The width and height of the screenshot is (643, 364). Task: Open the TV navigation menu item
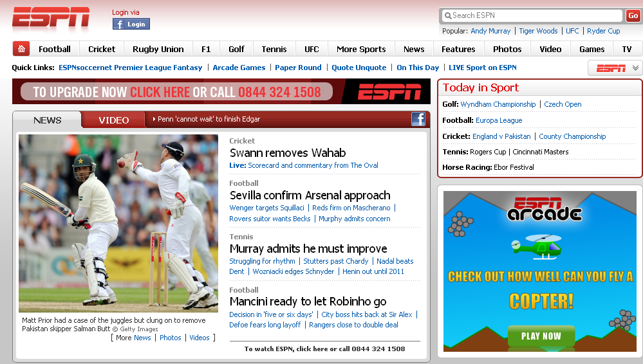tap(627, 49)
